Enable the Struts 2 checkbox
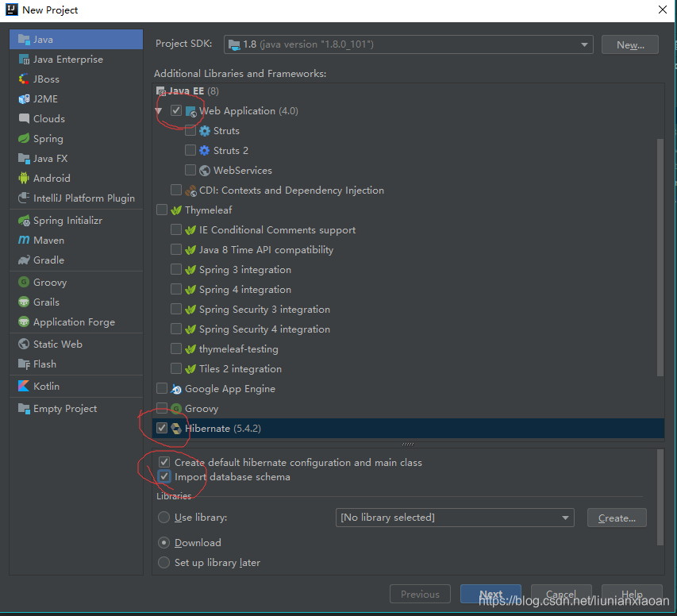 pyautogui.click(x=190, y=150)
